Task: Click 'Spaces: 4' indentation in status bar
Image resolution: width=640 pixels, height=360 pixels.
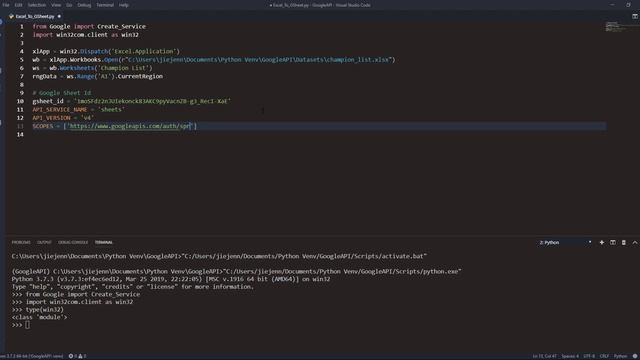Action: (x=570, y=356)
